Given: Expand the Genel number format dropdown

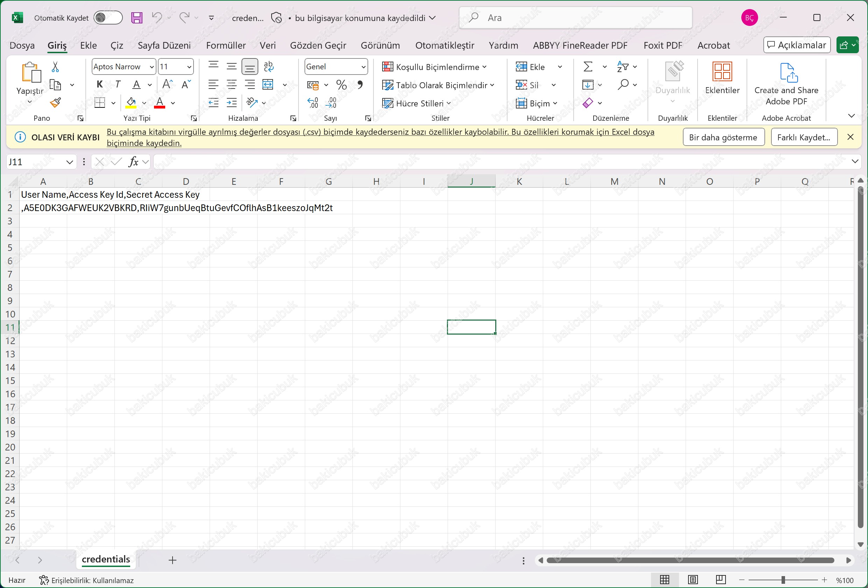Looking at the screenshot, I should pyautogui.click(x=363, y=67).
